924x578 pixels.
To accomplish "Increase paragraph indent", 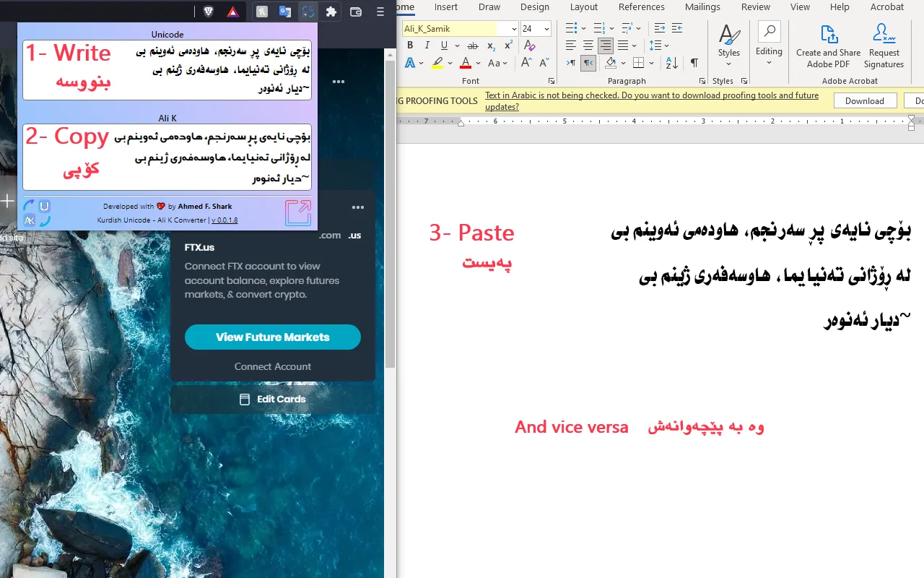I will coord(676,28).
